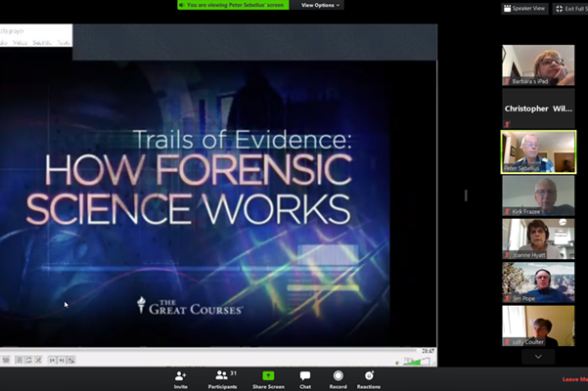Click the muted mic icon on sally Coulter

click(x=508, y=342)
